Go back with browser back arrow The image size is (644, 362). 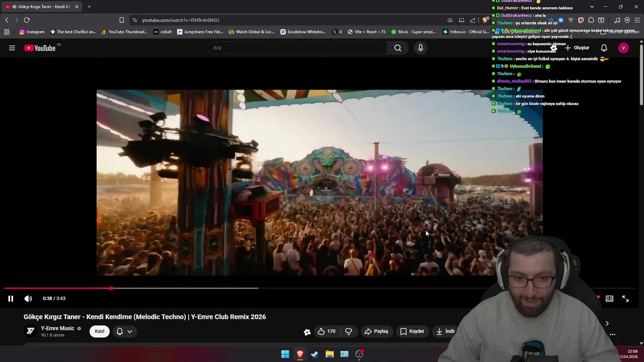coord(7,20)
